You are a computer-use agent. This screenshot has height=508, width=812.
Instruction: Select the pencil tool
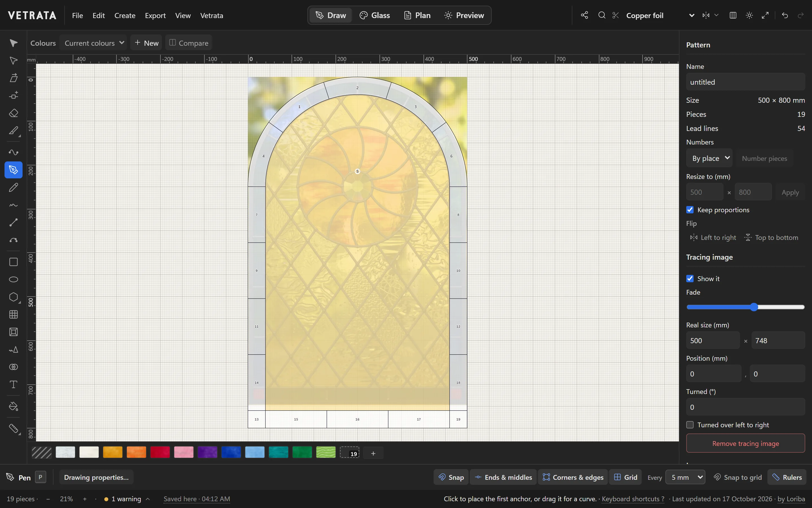point(14,187)
